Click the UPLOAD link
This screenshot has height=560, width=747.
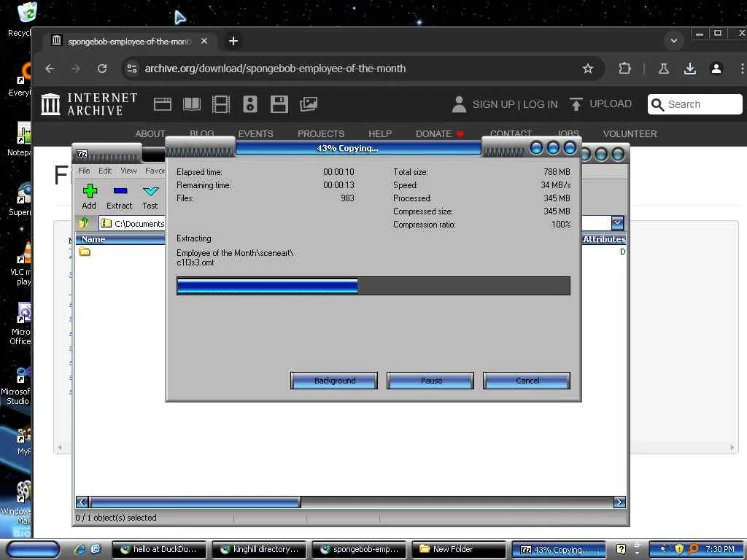[x=601, y=104]
